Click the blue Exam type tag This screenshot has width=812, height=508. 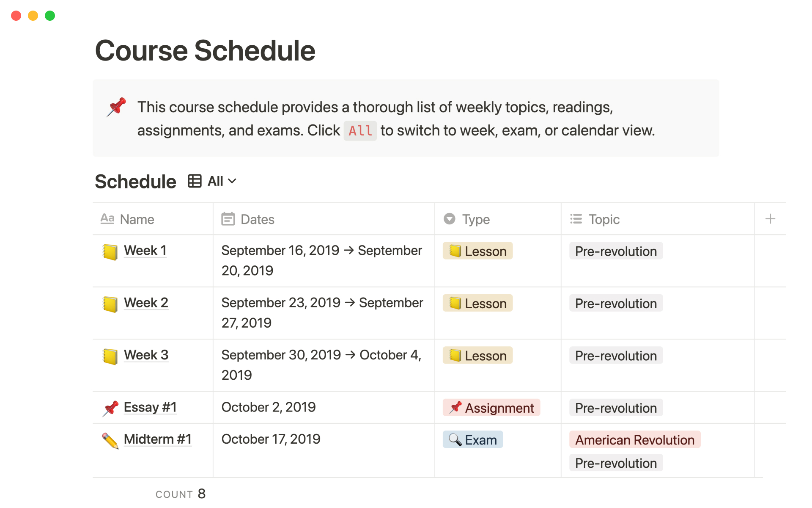click(x=473, y=440)
